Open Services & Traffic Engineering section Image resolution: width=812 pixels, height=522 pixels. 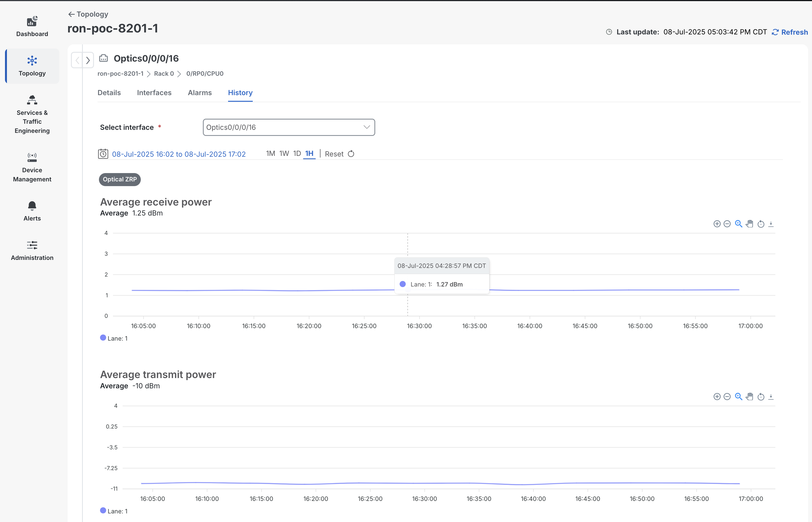[32, 115]
